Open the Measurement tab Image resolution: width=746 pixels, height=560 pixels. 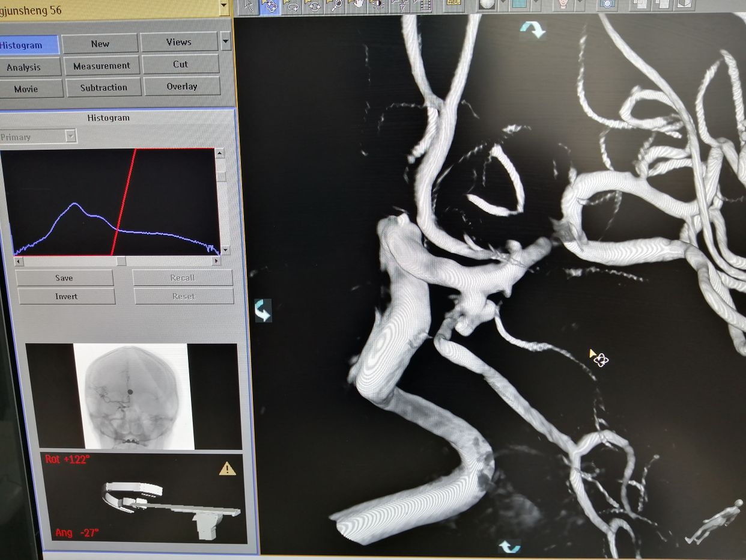click(102, 65)
